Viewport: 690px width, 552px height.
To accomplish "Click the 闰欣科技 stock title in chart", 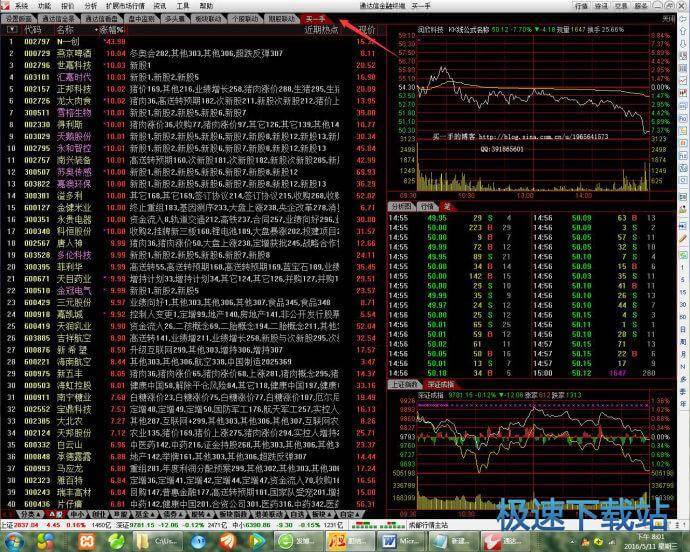I will pos(418,30).
